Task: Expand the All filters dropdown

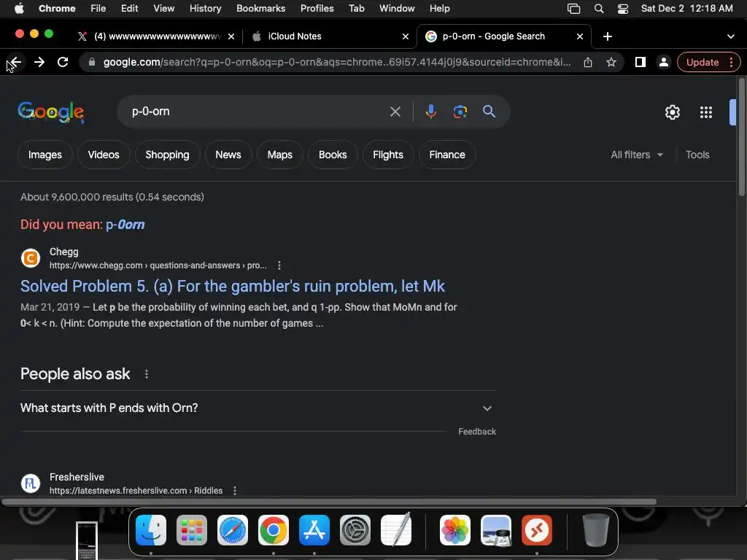Action: (x=636, y=155)
